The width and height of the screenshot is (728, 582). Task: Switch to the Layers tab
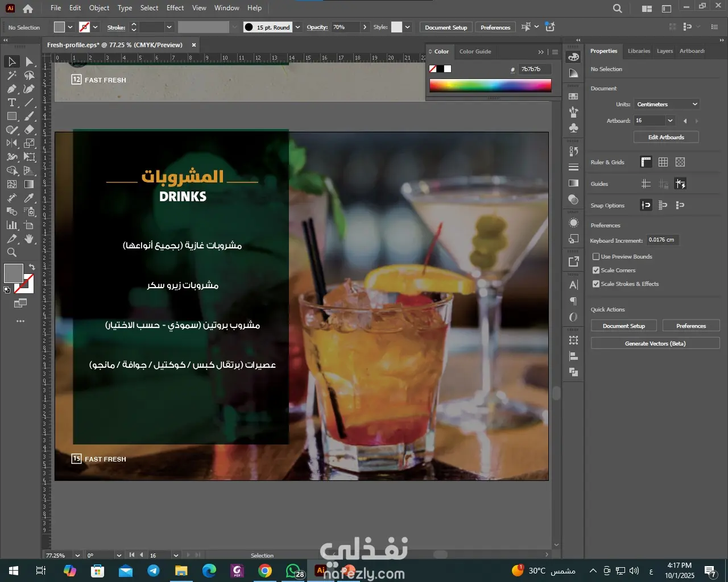pos(664,51)
